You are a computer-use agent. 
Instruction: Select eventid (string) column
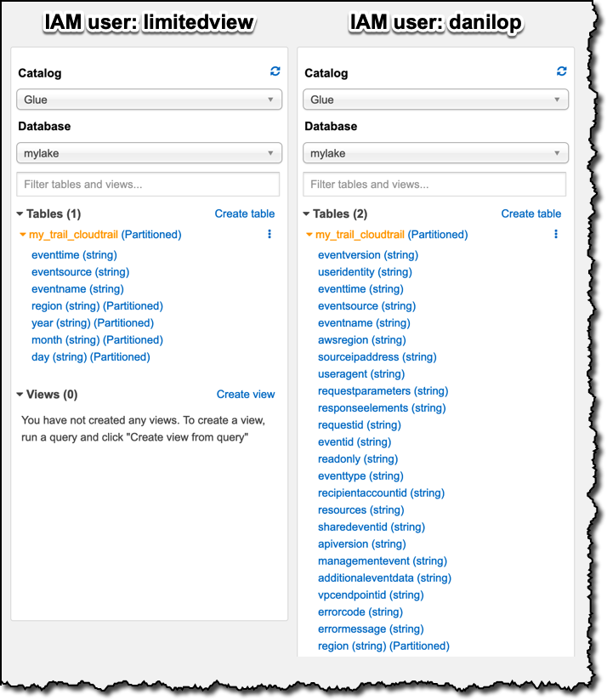coord(355,441)
